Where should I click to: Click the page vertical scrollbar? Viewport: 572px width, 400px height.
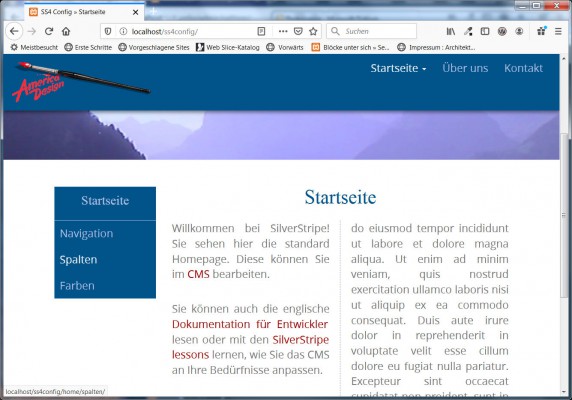coord(564,215)
